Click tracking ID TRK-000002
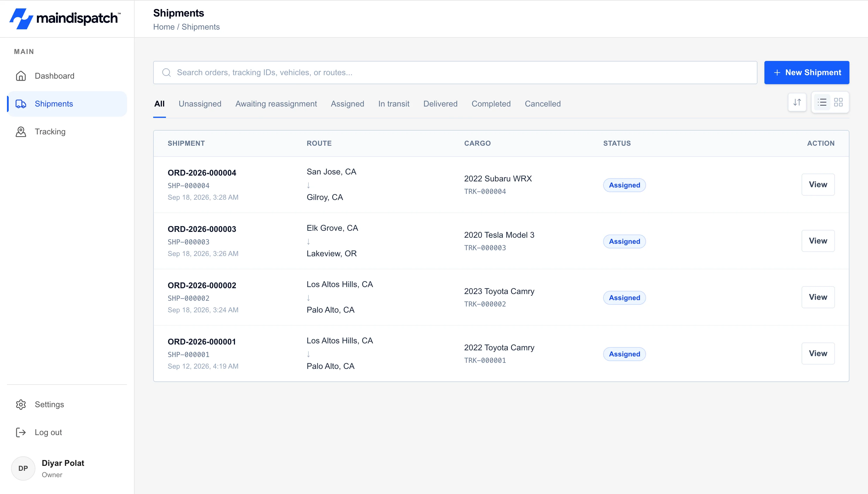 (485, 304)
